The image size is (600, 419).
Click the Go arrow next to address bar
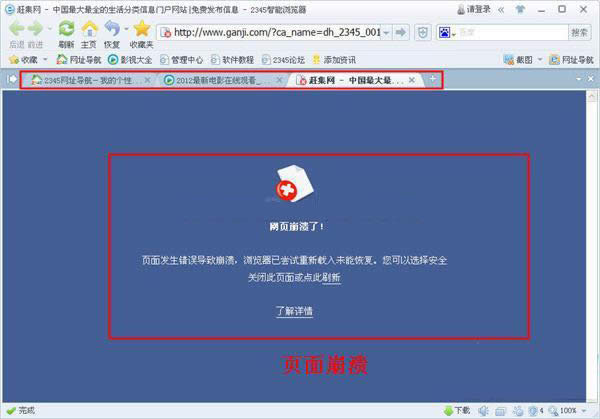click(401, 33)
